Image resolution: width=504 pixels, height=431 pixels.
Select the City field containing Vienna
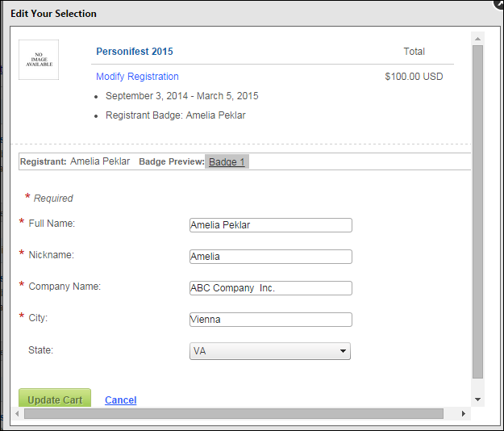tap(271, 320)
